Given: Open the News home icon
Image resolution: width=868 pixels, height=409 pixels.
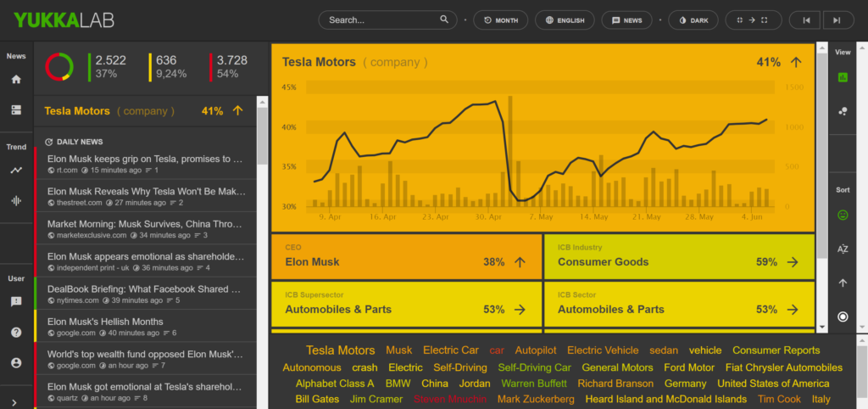Looking at the screenshot, I should tap(16, 79).
